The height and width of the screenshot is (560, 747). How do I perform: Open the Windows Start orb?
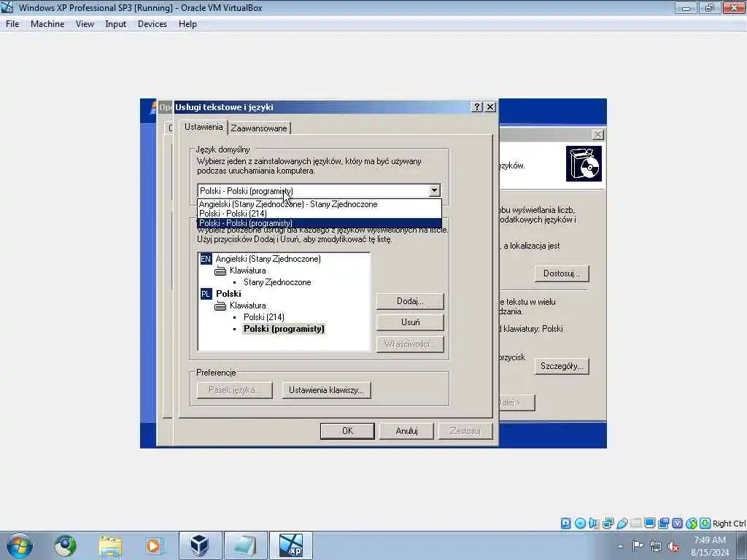(20, 545)
